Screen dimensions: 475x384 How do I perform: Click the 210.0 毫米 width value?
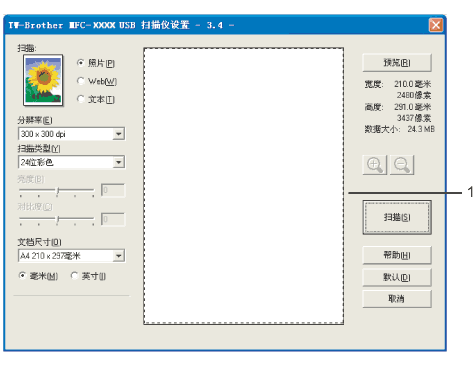(x=413, y=84)
